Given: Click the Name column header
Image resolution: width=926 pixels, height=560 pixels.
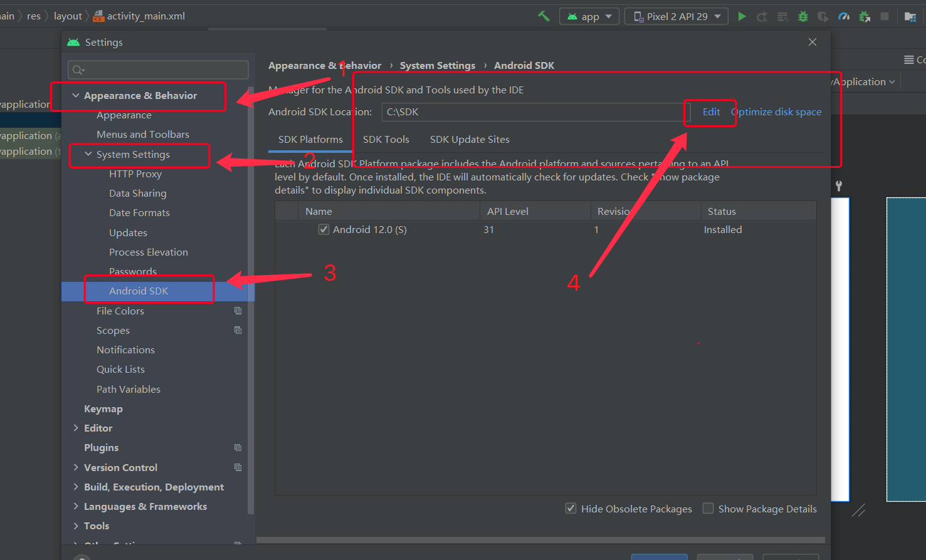Looking at the screenshot, I should click(389, 211).
